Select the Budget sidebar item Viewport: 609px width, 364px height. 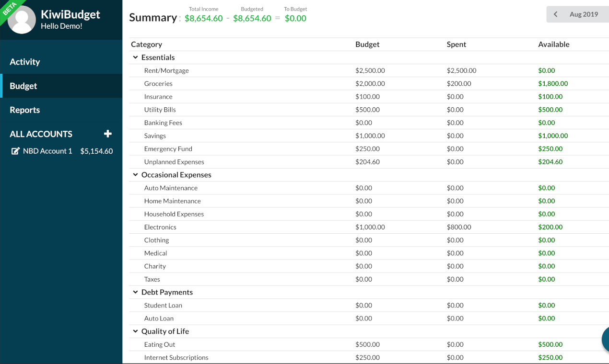23,86
